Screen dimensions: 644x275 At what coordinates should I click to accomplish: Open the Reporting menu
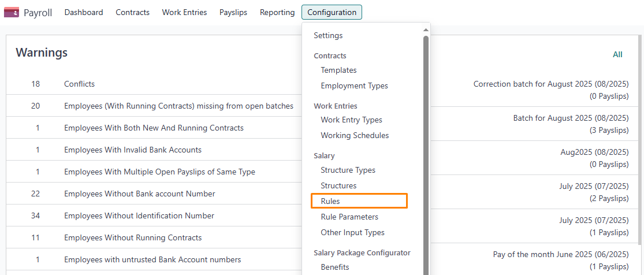[x=277, y=12]
